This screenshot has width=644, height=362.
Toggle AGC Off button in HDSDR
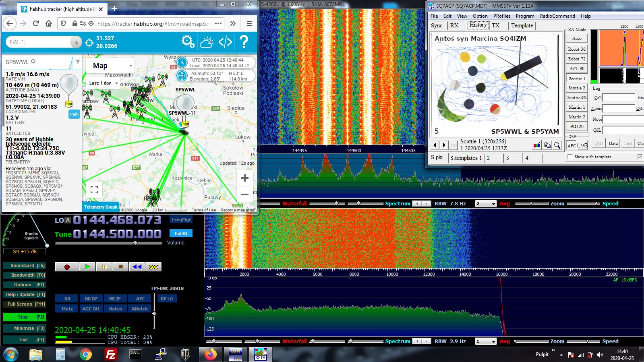91,309
